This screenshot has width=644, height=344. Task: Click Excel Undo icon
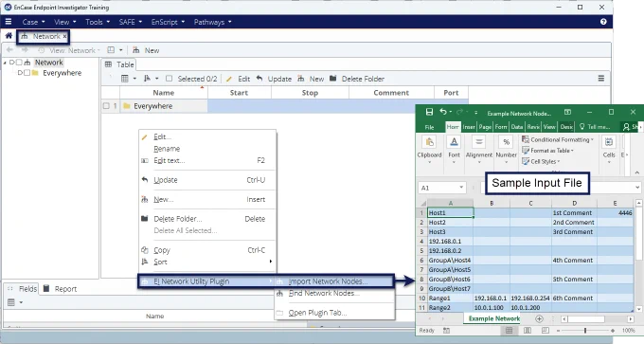coord(443,112)
